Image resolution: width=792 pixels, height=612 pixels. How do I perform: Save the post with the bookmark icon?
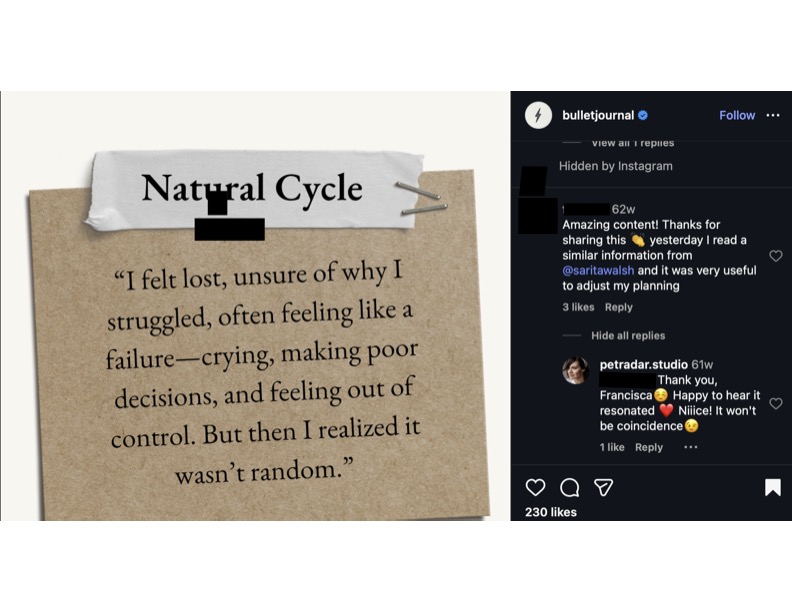772,487
